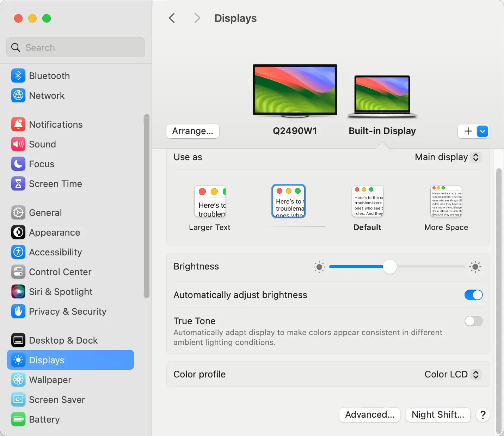This screenshot has height=436, width=504.
Task: Click the Color profile label
Action: pyautogui.click(x=199, y=374)
